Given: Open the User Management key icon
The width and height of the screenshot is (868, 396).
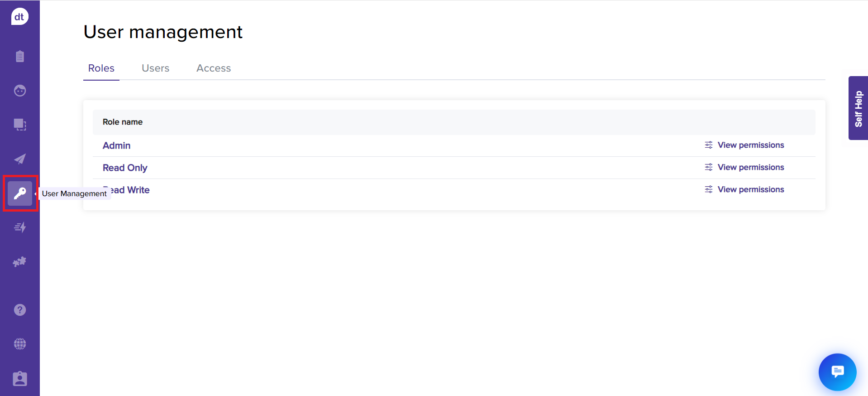Looking at the screenshot, I should pyautogui.click(x=20, y=193).
